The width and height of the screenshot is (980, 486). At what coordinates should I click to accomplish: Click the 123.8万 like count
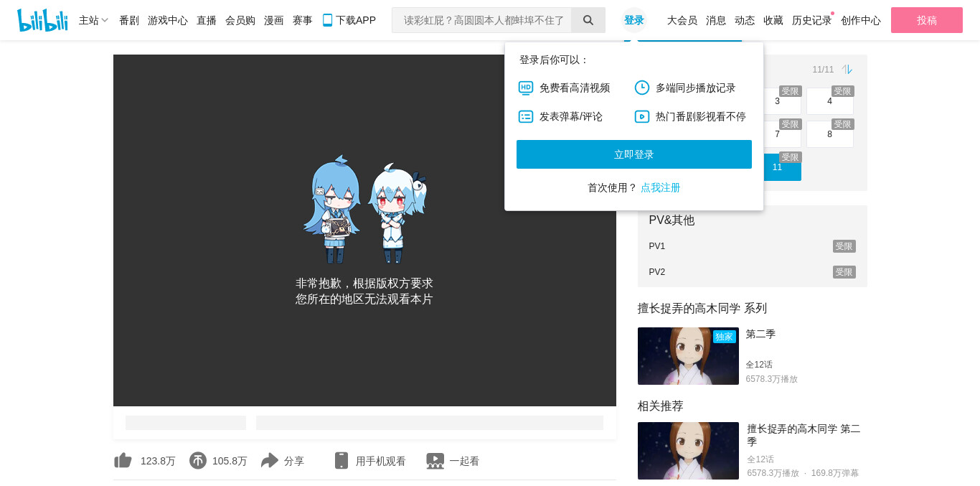click(158, 461)
